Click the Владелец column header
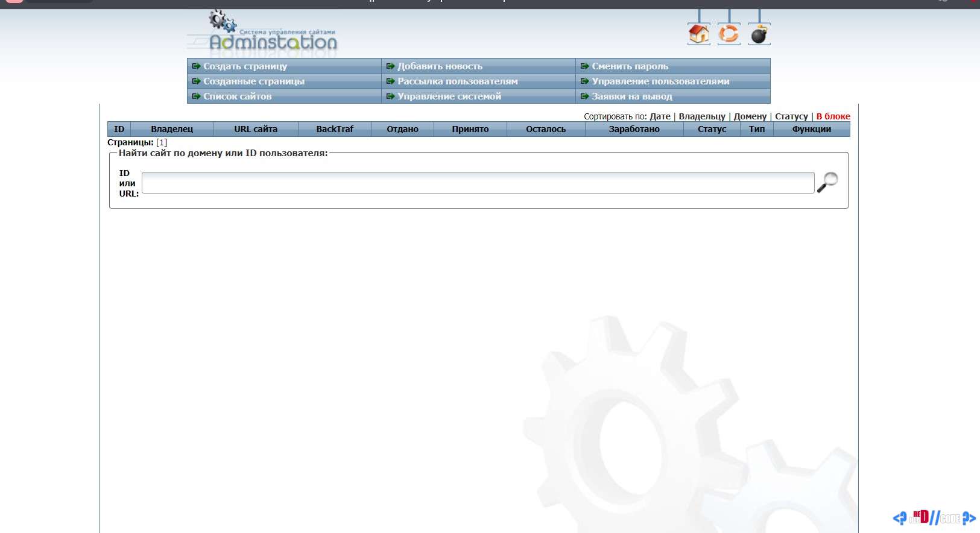980x533 pixels. 172,129
